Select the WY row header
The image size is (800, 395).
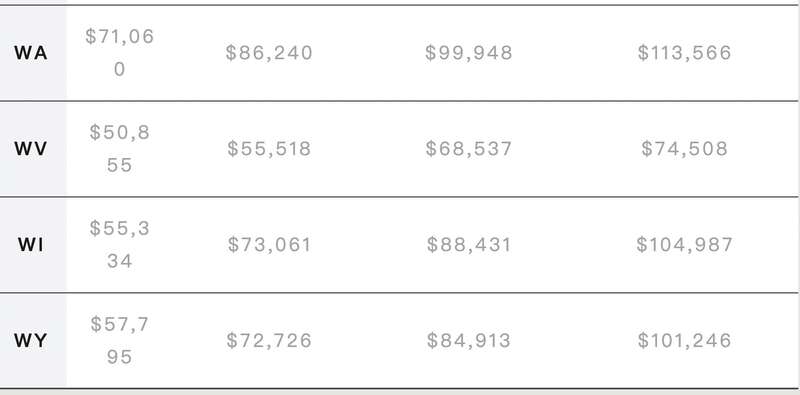click(31, 340)
